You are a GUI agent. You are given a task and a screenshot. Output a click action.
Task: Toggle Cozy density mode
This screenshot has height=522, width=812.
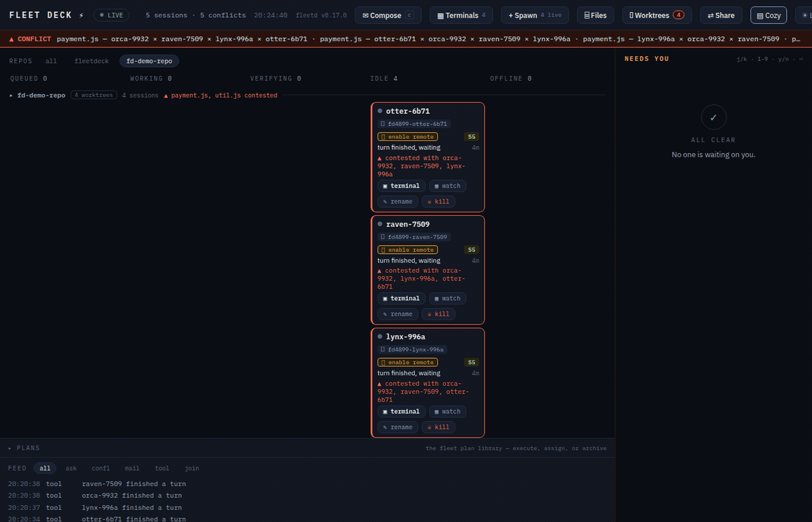(768, 15)
